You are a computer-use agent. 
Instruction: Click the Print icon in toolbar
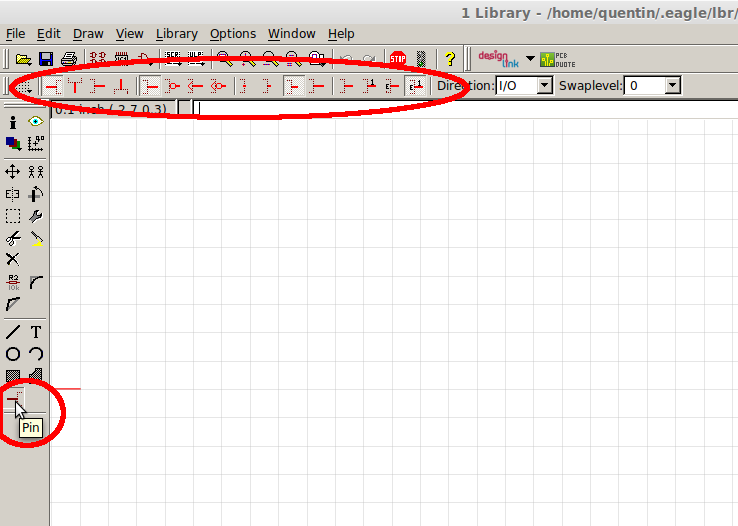point(68,59)
